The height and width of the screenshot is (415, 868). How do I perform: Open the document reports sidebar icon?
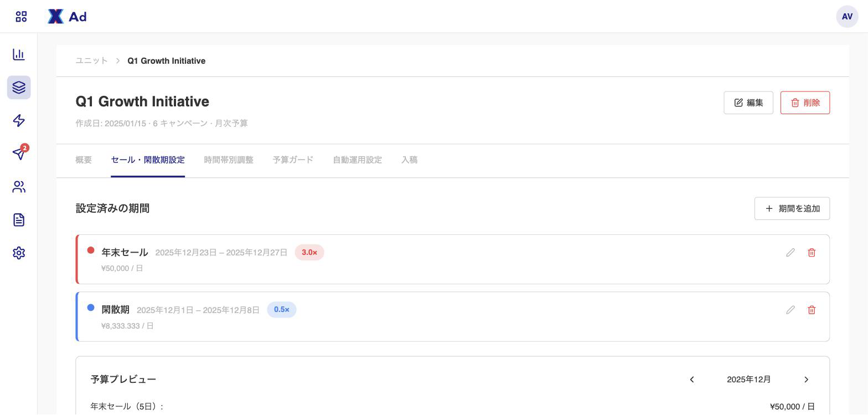[19, 220]
